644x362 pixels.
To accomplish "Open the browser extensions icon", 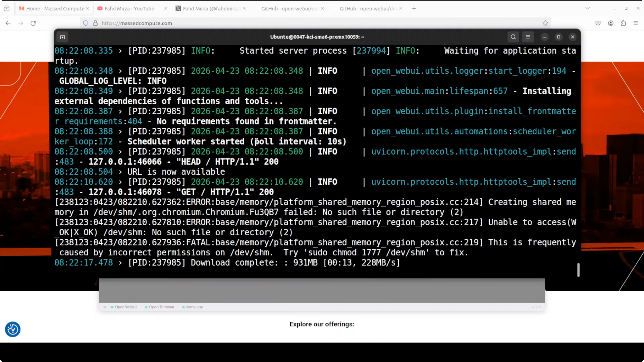I will pos(623,23).
